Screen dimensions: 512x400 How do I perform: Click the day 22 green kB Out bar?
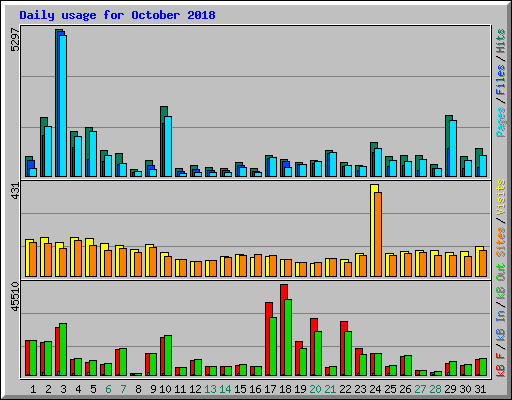click(348, 353)
